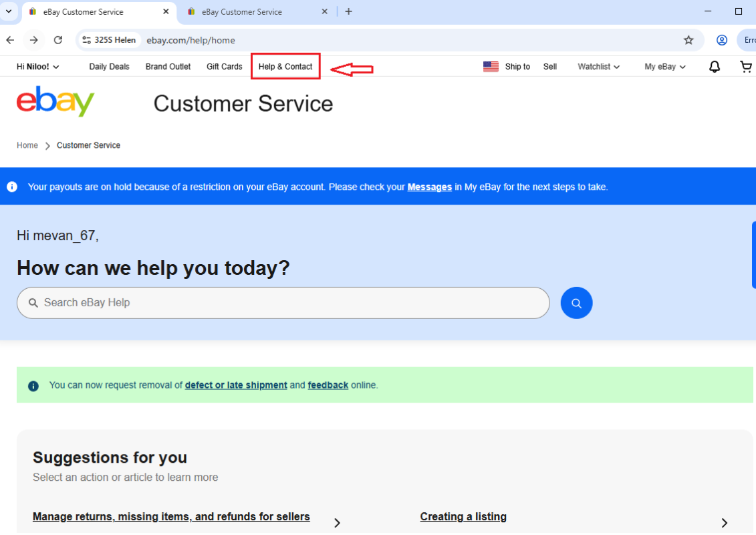Open a new browser tab
This screenshot has width=756, height=535.
click(x=349, y=11)
